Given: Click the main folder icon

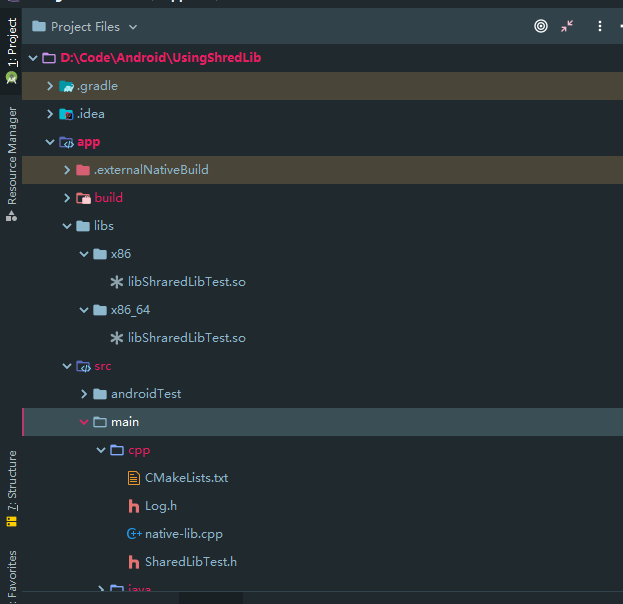Looking at the screenshot, I should click(100, 422).
